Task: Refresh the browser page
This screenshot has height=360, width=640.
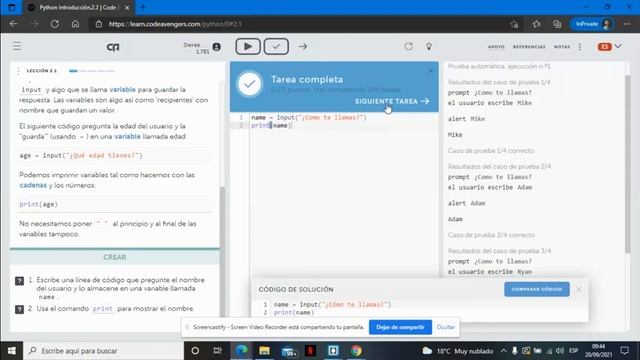Action: coord(55,24)
